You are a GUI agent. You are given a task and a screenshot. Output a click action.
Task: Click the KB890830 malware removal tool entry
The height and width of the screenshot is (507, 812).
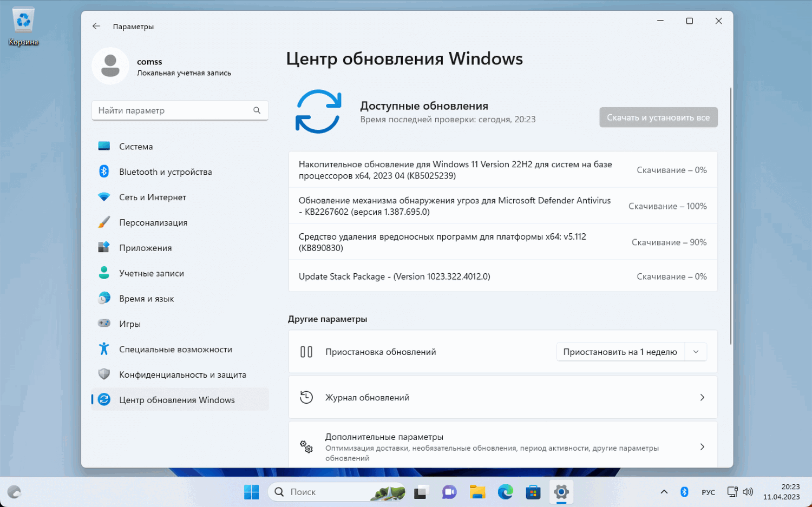point(503,242)
